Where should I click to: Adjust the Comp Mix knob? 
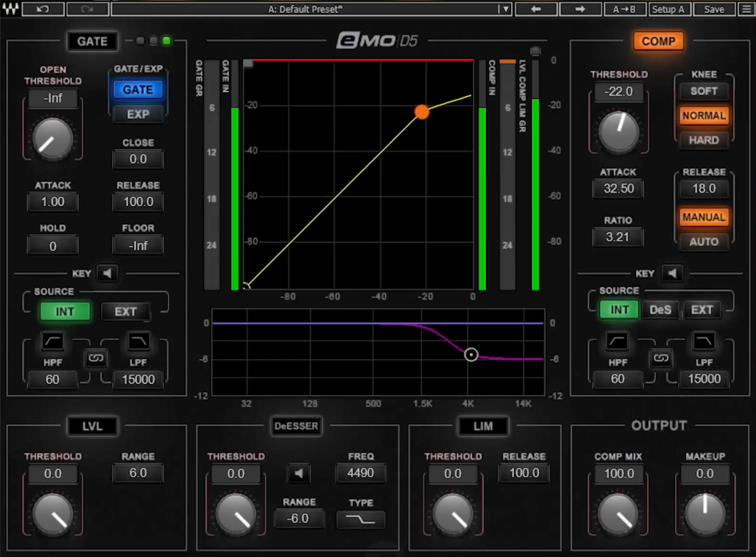coord(618,513)
